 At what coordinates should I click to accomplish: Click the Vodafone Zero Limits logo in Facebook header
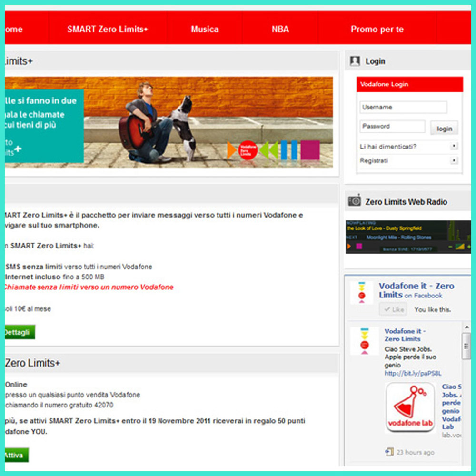[x=362, y=293]
